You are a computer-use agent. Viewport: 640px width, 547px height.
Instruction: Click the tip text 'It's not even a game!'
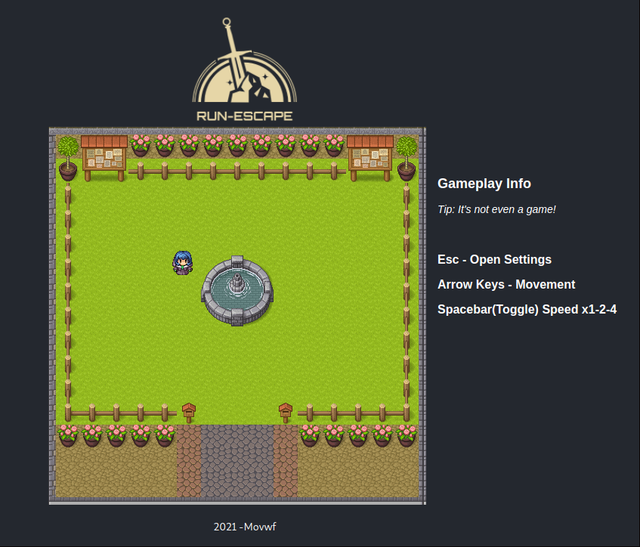click(507, 209)
